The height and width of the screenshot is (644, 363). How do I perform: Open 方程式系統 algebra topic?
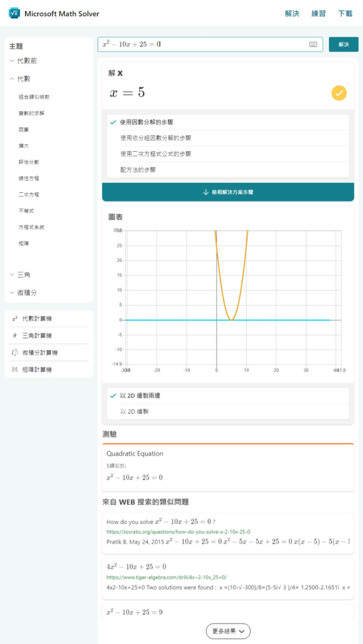point(31,227)
